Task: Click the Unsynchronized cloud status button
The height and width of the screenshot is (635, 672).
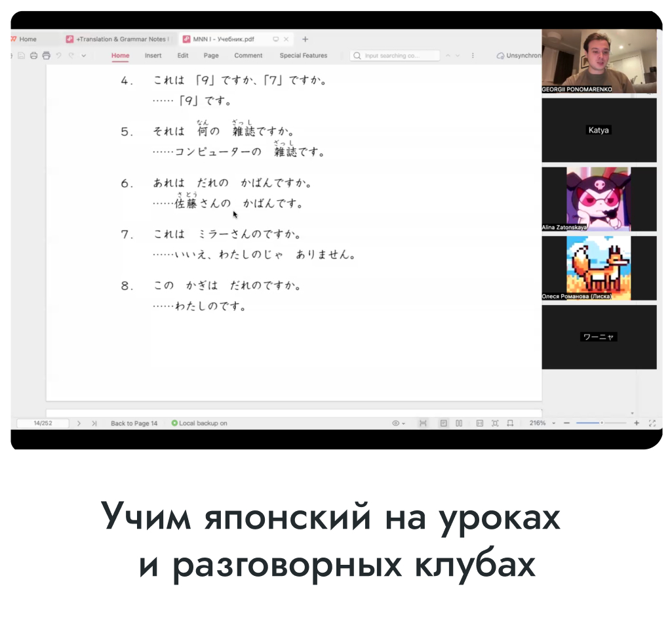Action: pyautogui.click(x=519, y=56)
